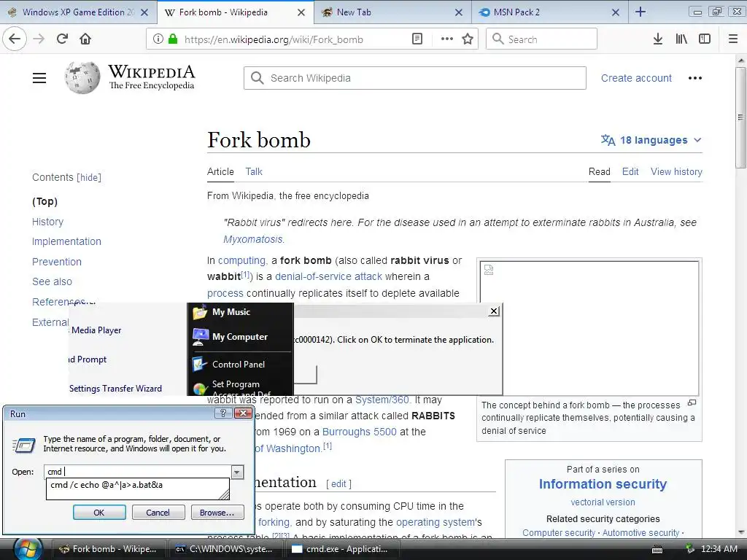Open My Computer from the Start menu
The height and width of the screenshot is (560, 747).
point(239,337)
